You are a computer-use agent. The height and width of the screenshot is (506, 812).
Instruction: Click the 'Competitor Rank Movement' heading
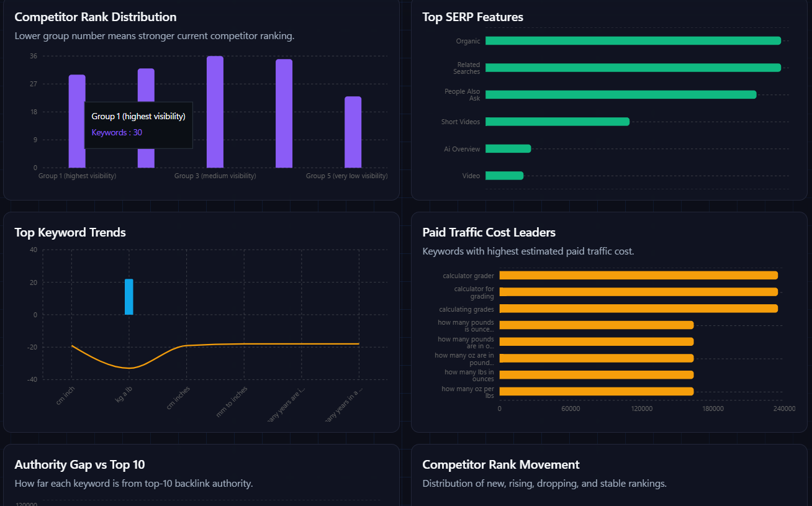coord(501,465)
